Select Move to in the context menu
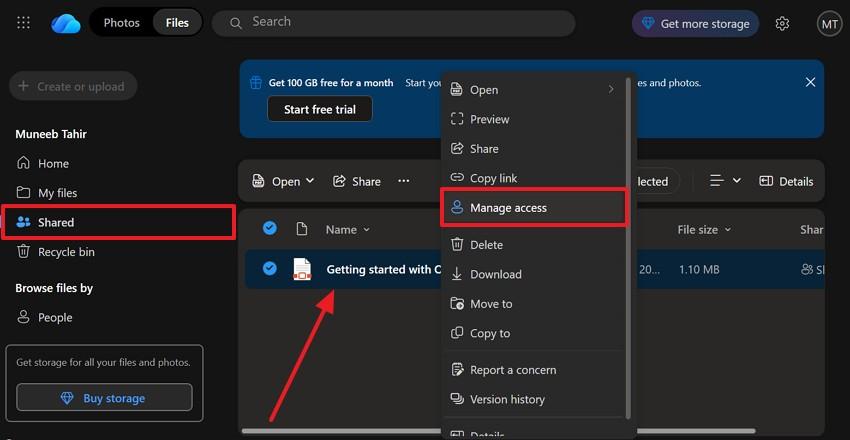Screen dimensions: 850x440 pyautogui.click(x=533, y=303)
